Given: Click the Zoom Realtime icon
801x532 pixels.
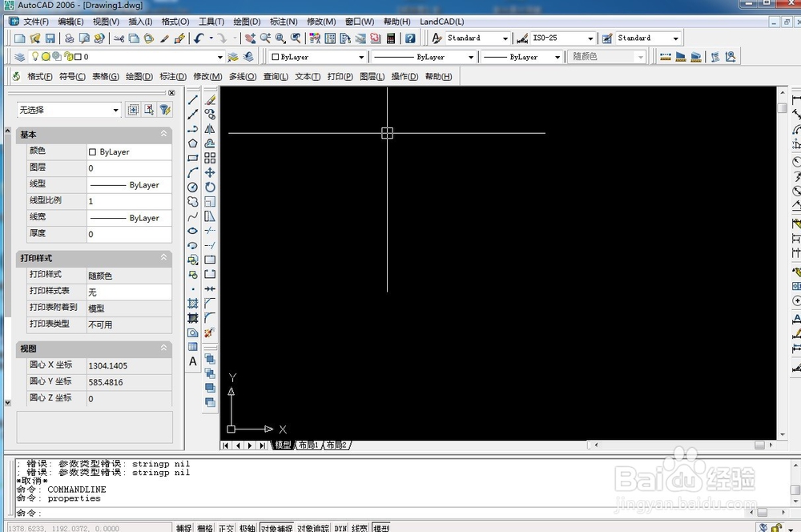Looking at the screenshot, I should (x=265, y=38).
